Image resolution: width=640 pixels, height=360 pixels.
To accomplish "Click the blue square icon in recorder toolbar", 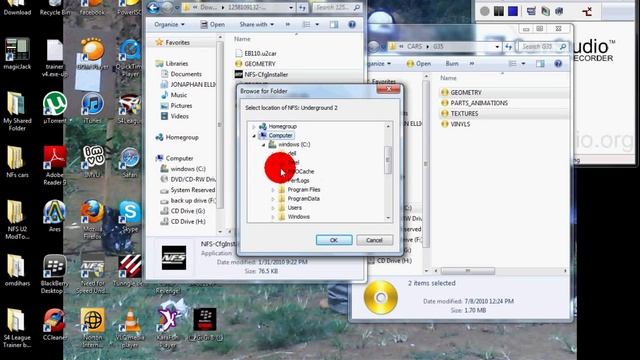I will click(x=513, y=11).
